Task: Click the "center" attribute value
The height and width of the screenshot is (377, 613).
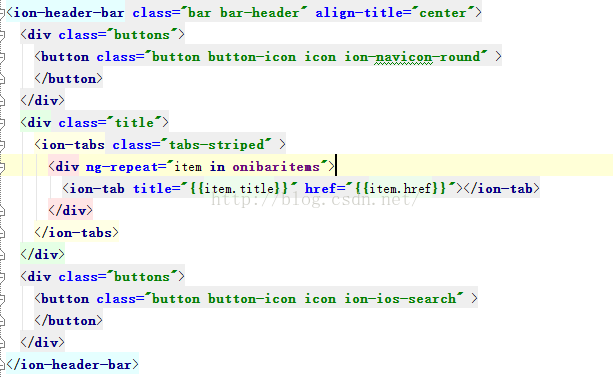Action: pos(443,13)
